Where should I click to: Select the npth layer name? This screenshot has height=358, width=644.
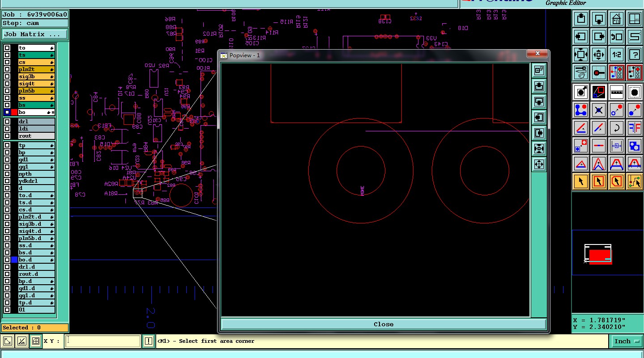[x=36, y=174]
